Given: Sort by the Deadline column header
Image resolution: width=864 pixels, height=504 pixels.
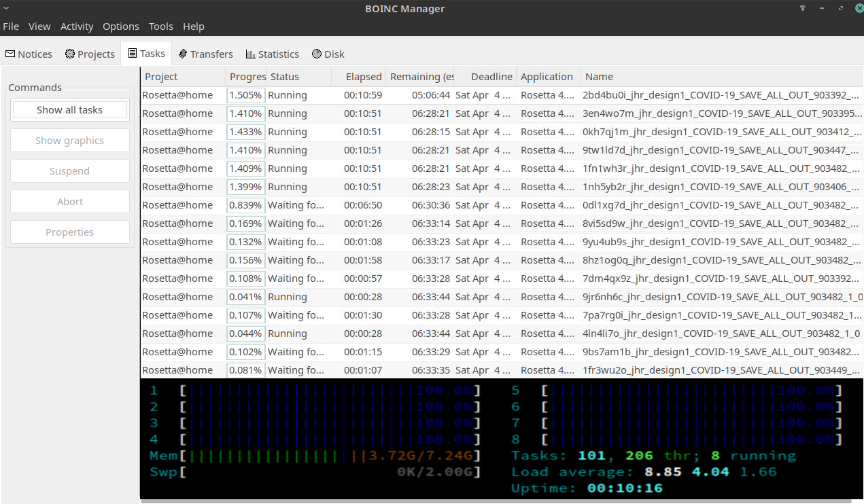Looking at the screenshot, I should [x=485, y=77].
